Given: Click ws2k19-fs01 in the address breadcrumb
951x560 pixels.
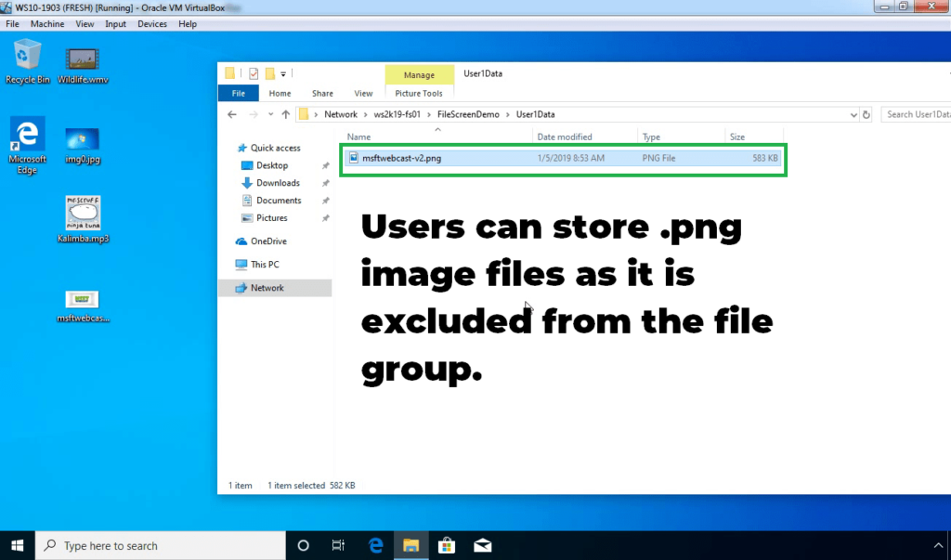Looking at the screenshot, I should tap(397, 114).
